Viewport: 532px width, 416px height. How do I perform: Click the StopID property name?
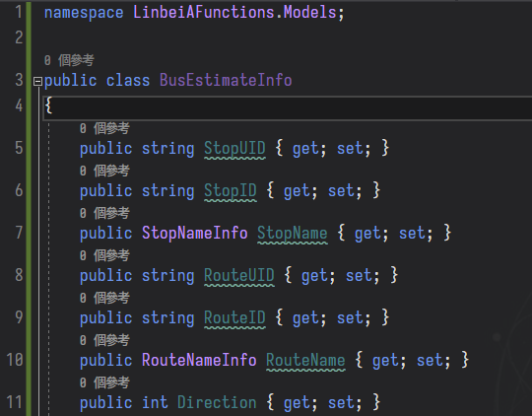tap(231, 190)
